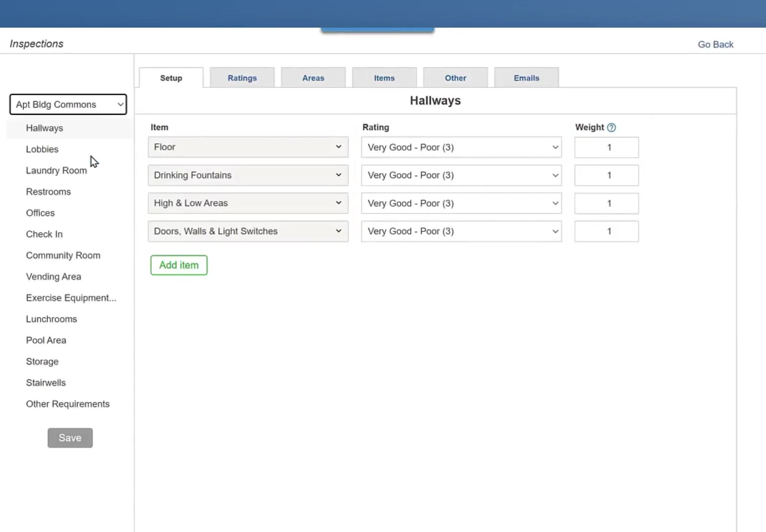Open the Doors, Walls & Light Switches dropdown
The width and height of the screenshot is (766, 532).
click(x=248, y=231)
